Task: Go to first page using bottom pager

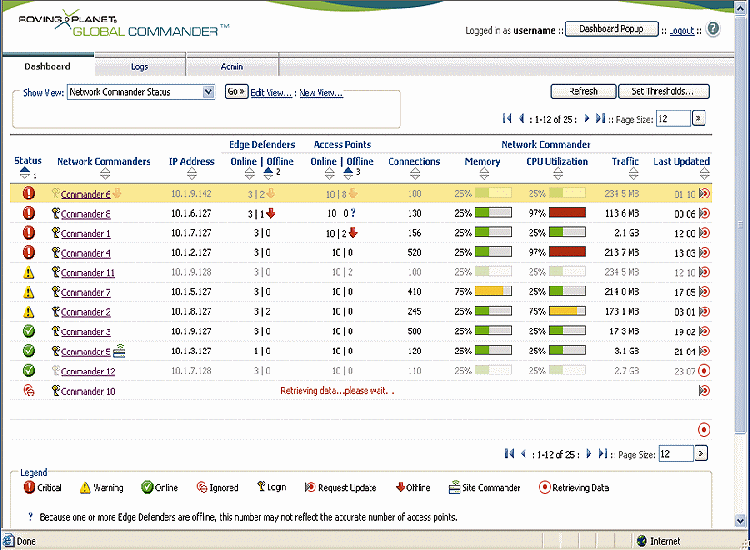Action: 509,453
